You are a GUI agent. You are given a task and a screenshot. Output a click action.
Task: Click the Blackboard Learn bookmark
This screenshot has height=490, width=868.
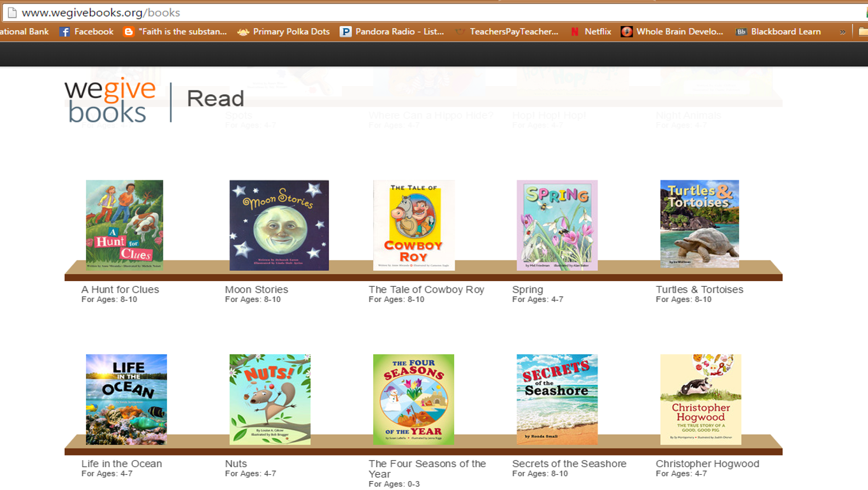tap(778, 32)
